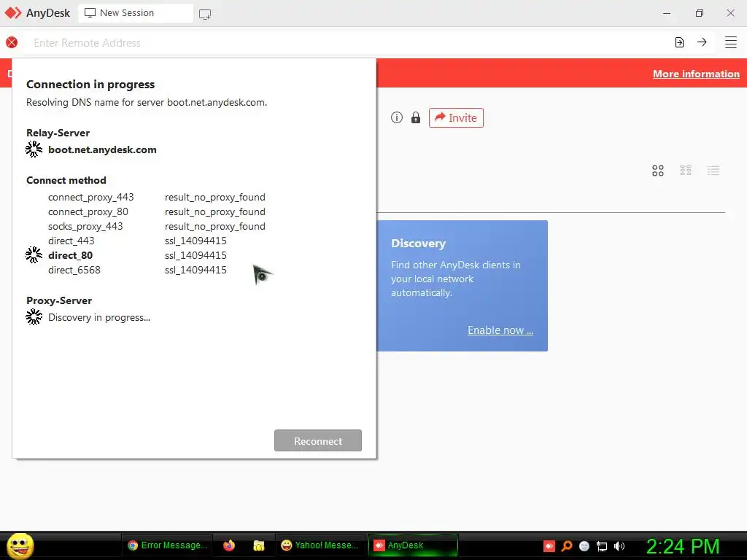Screen dimensions: 747x560
Task: Click the Reconnect button
Action: click(x=318, y=440)
